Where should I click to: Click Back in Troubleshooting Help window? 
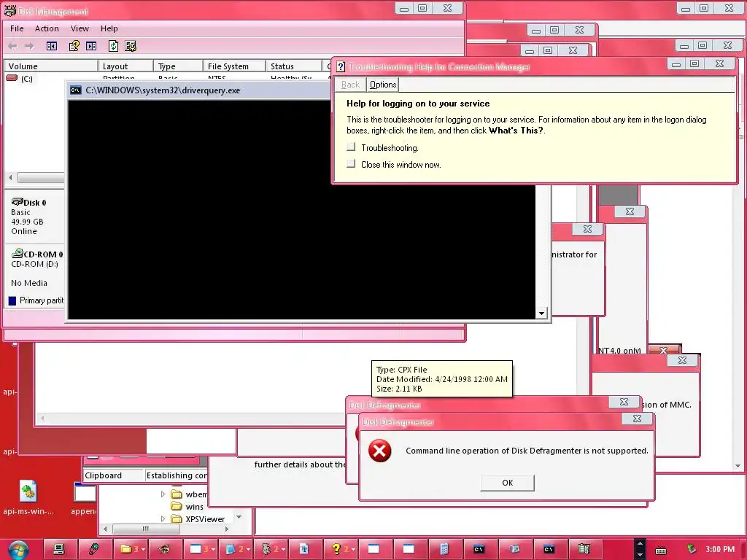pyautogui.click(x=350, y=85)
